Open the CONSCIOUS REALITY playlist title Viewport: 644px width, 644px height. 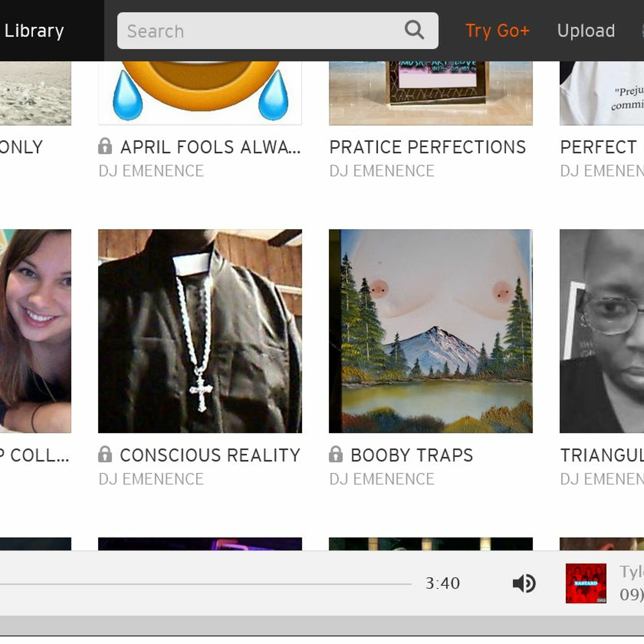(x=210, y=455)
